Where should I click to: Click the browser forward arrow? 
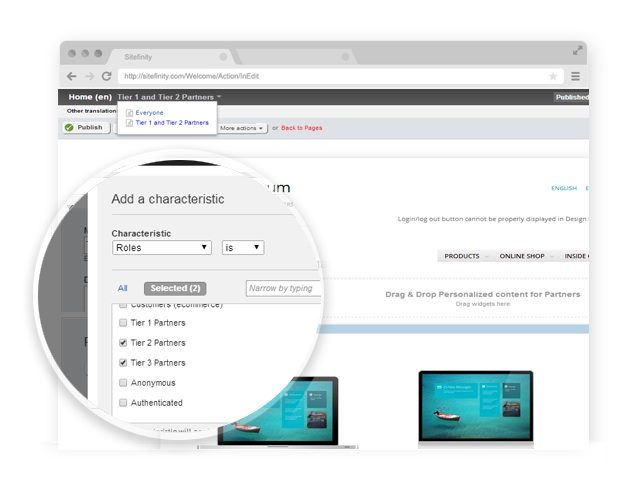[x=88, y=76]
